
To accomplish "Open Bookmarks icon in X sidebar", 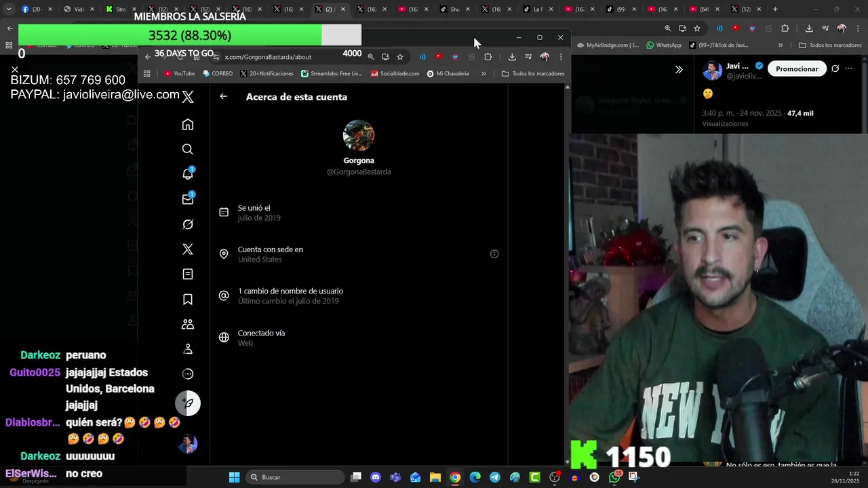I will pos(188,300).
